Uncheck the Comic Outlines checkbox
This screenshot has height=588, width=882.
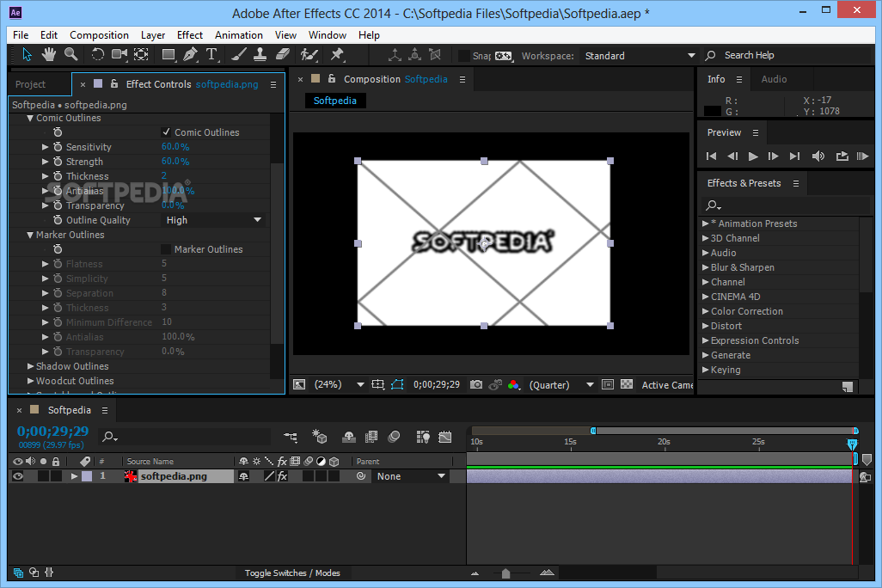[166, 132]
